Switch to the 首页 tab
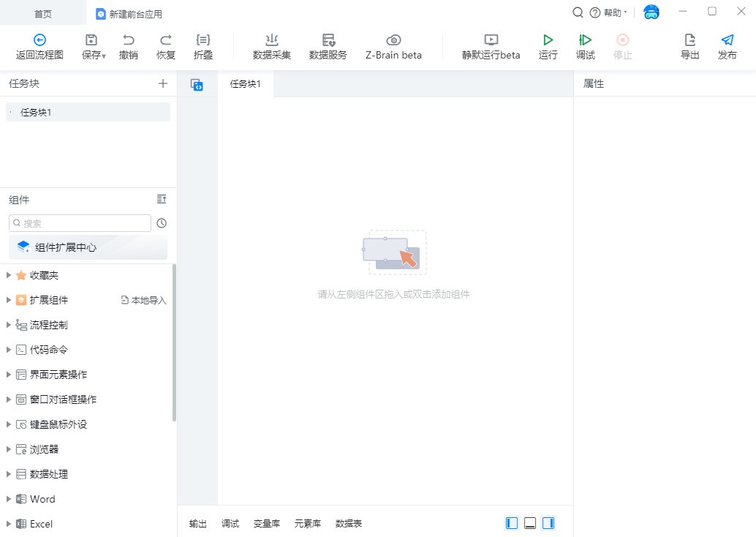The height and width of the screenshot is (537, 756). point(43,14)
